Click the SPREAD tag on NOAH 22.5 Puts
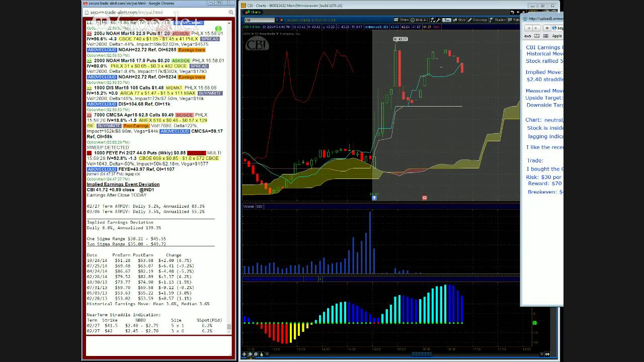Screen dimensions: 644x362 pyautogui.click(x=210, y=39)
